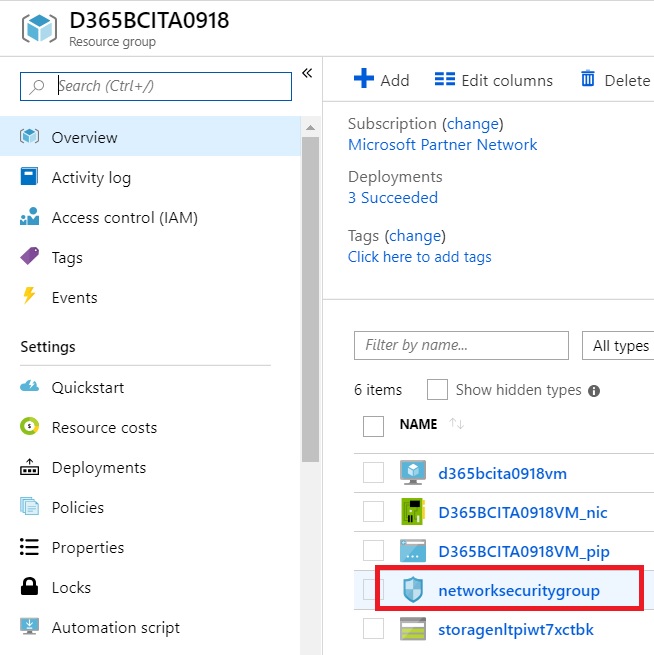Click the Tags purple tag icon

pyautogui.click(x=30, y=257)
